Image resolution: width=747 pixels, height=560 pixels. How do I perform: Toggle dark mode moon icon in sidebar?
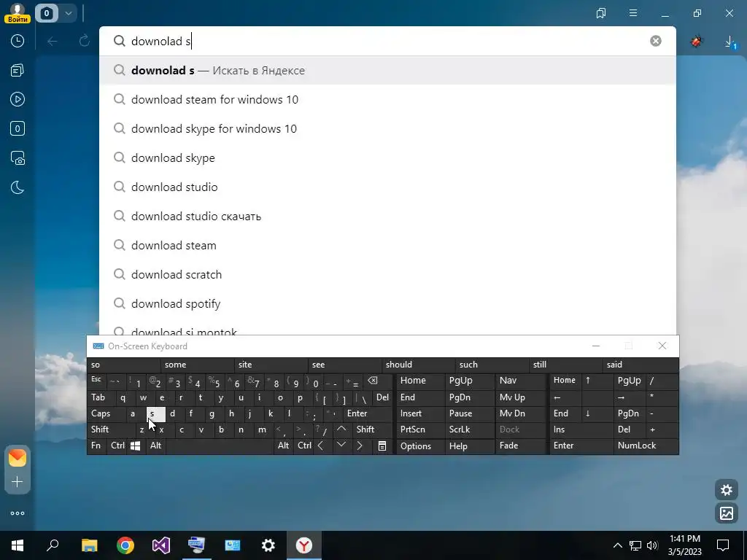click(x=18, y=187)
